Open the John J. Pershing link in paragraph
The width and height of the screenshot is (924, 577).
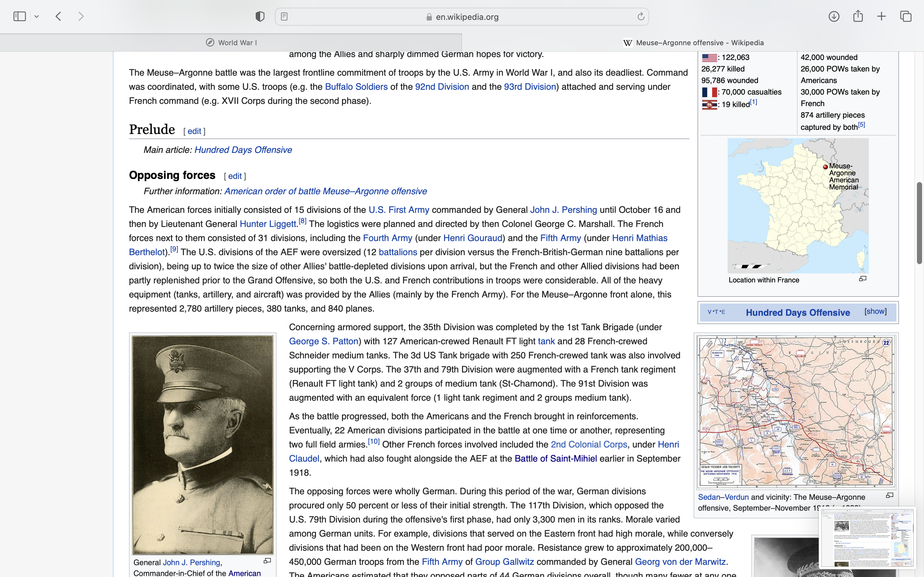(563, 210)
